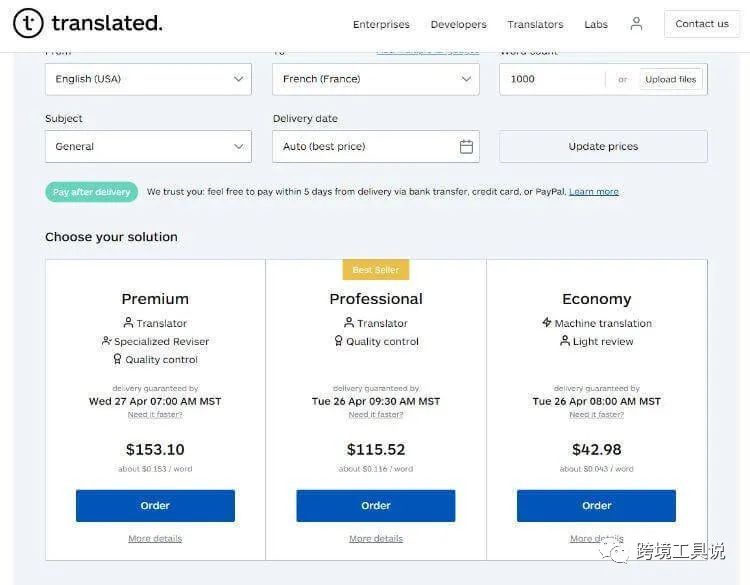
Task: Click the Translated logo icon
Action: tap(28, 23)
